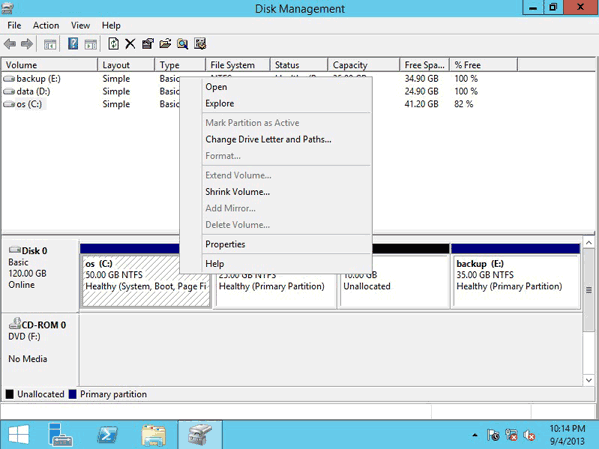Sort by the File System column header
Screen dimensions: 599x449
(x=238, y=65)
